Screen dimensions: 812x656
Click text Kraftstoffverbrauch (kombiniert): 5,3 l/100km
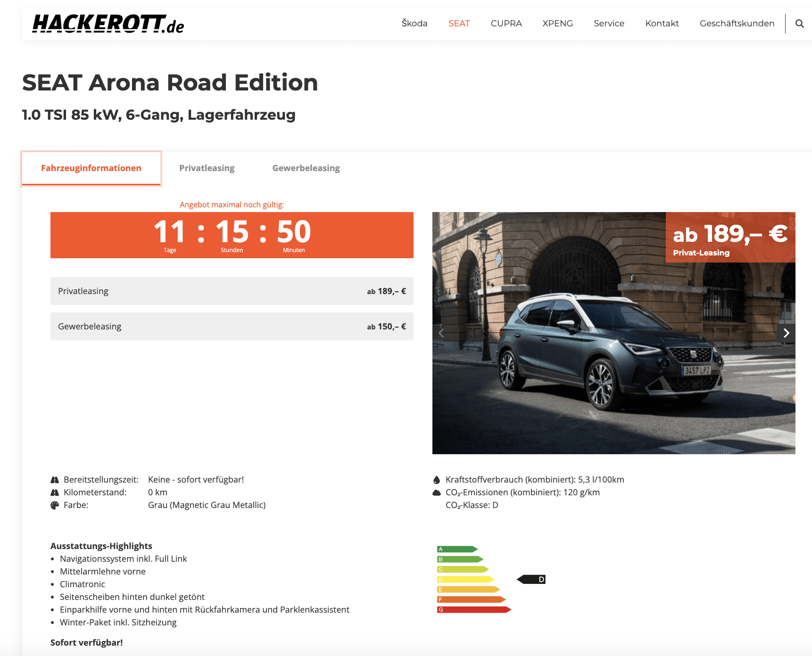click(x=535, y=480)
